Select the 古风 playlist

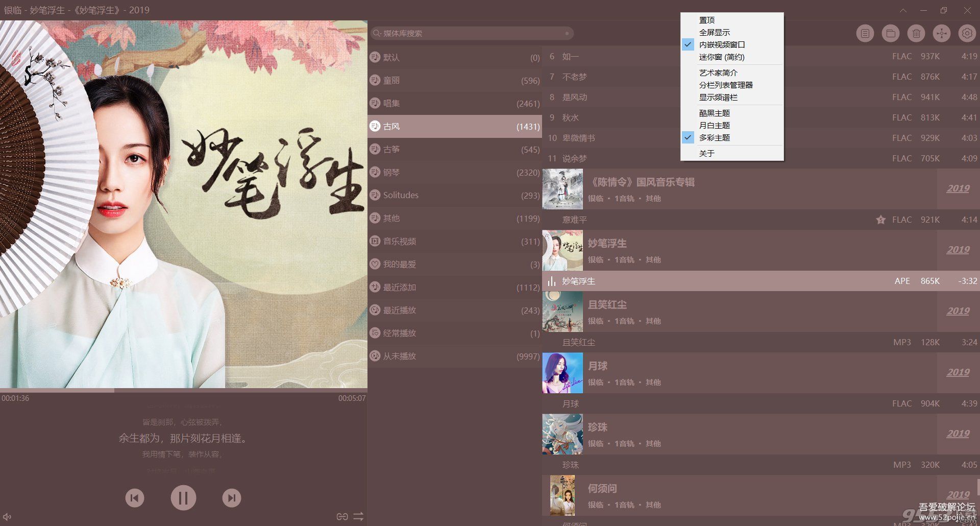455,126
